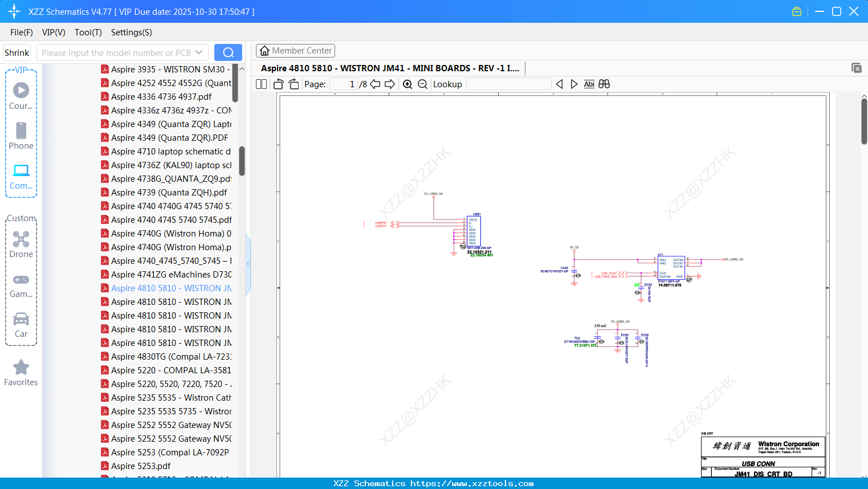Open the model number dropdown arrow
Image resolution: width=868 pixels, height=489 pixels.
(199, 52)
